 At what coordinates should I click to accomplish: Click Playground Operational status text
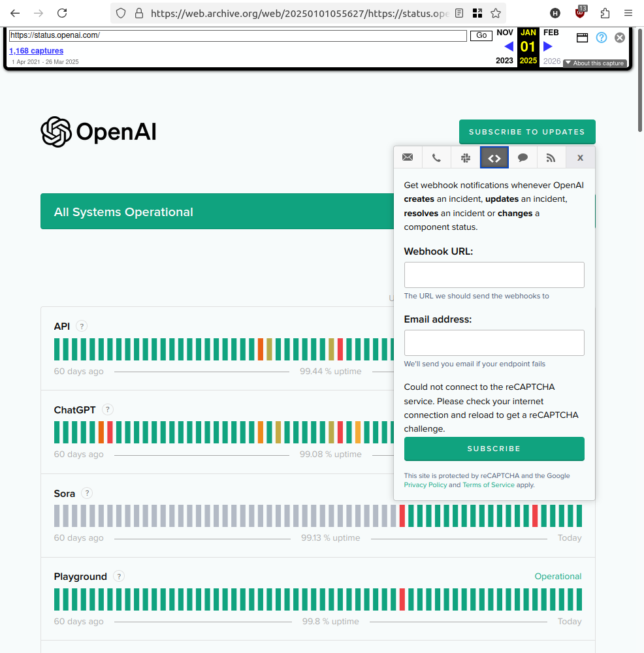[x=558, y=577]
